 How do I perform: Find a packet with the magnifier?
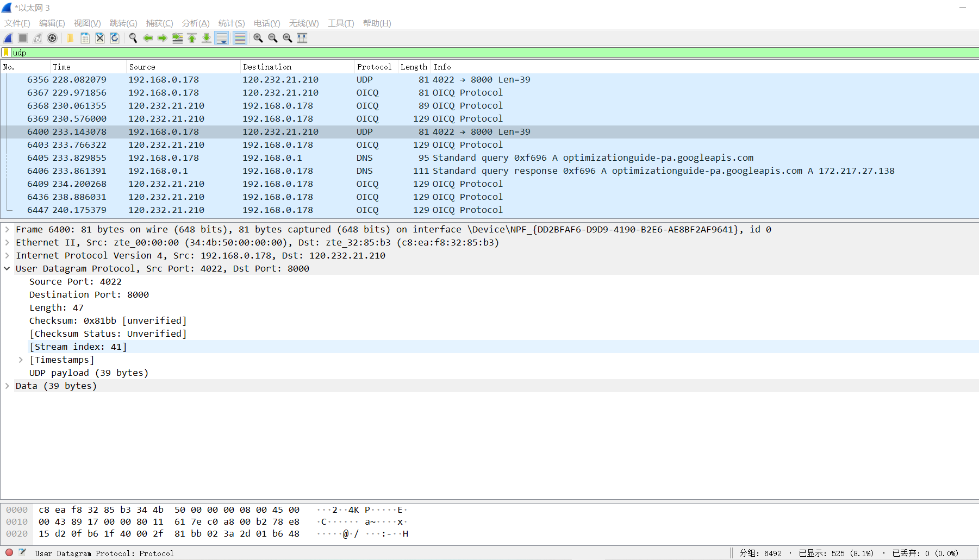pyautogui.click(x=133, y=38)
